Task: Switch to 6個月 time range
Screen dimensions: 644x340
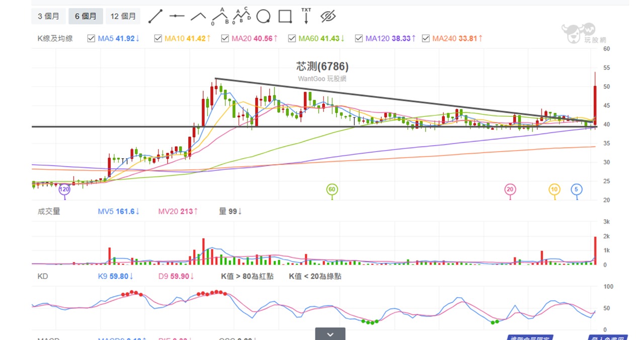Action: (x=86, y=16)
